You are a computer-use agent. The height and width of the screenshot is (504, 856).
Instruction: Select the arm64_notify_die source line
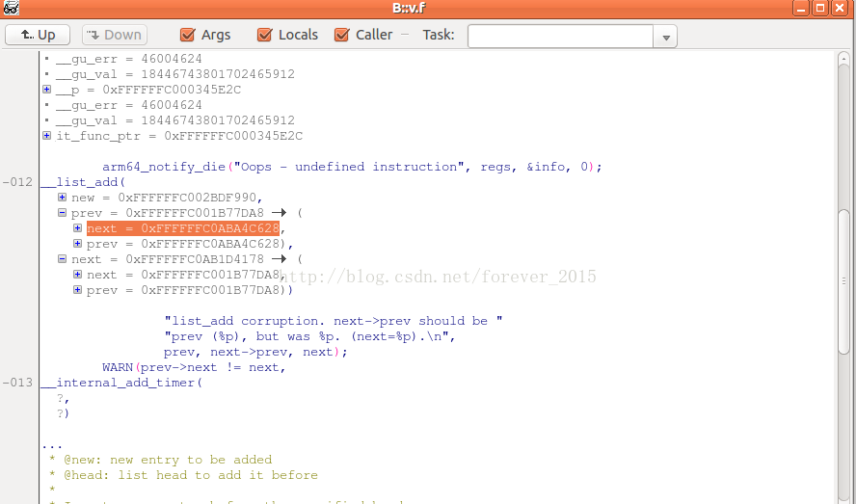click(352, 167)
